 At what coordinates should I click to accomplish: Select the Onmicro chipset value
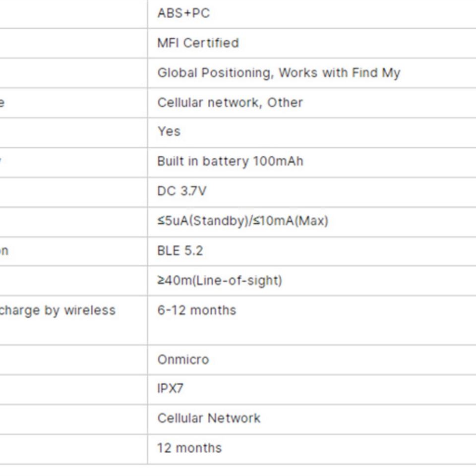click(183, 359)
